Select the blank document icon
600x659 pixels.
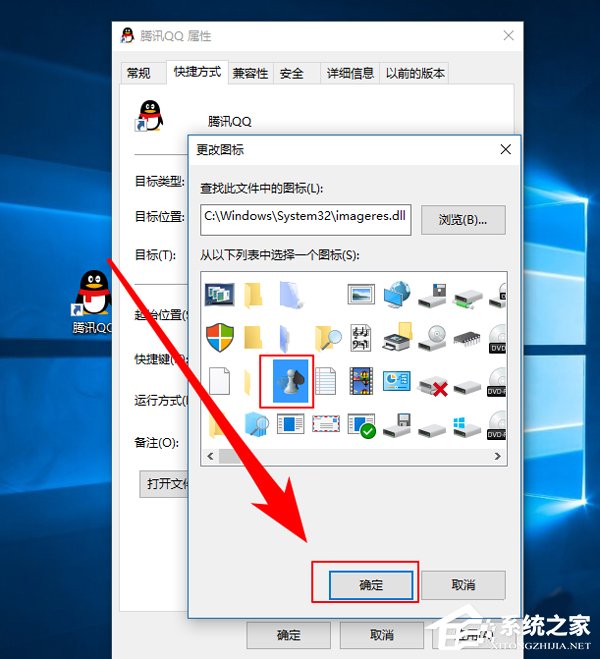pyautogui.click(x=220, y=381)
